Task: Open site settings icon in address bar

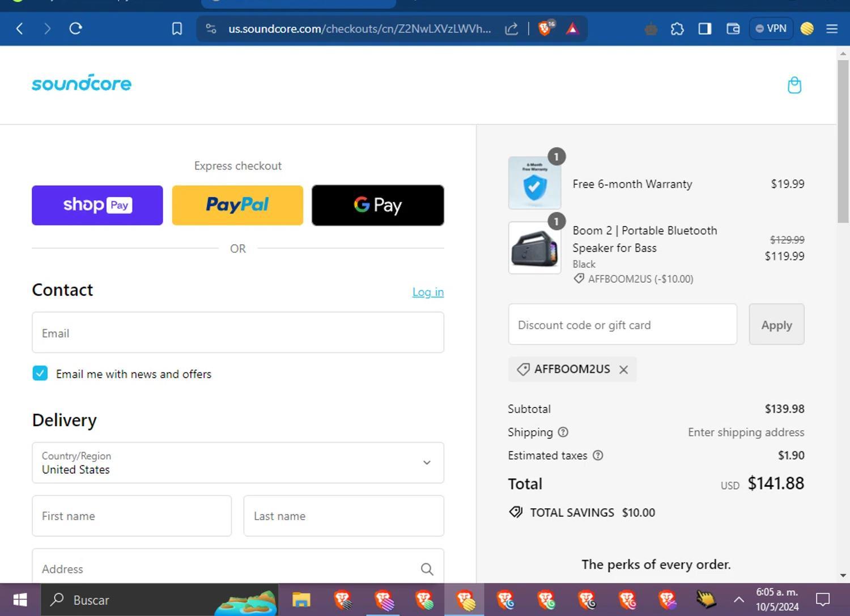Action: (x=211, y=28)
